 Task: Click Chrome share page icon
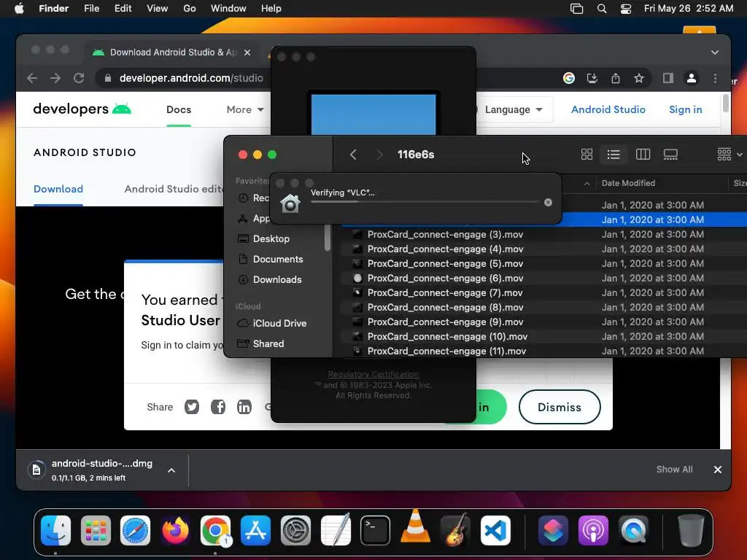616,78
